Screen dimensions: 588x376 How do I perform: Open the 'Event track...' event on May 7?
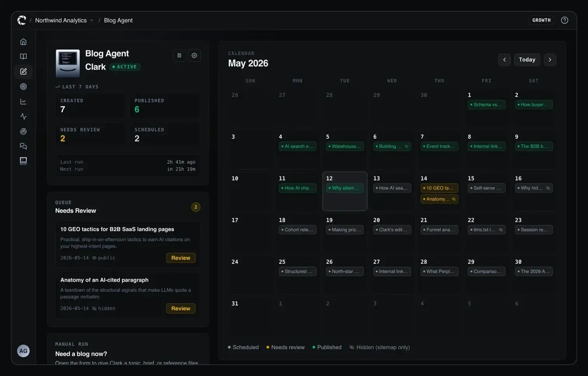(x=439, y=146)
